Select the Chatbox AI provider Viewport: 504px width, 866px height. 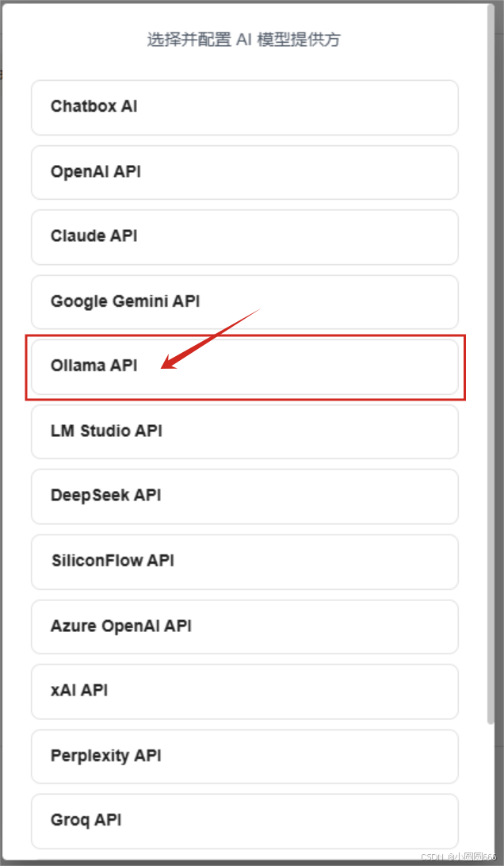[245, 108]
